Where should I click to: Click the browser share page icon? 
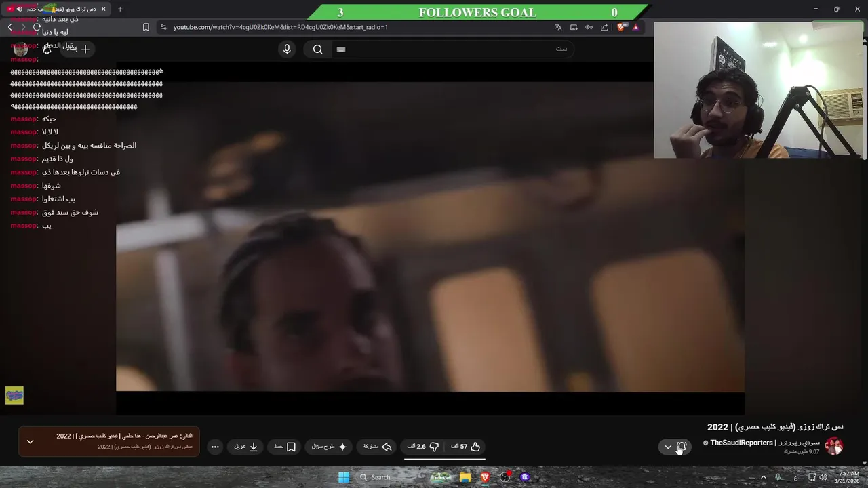tap(604, 27)
